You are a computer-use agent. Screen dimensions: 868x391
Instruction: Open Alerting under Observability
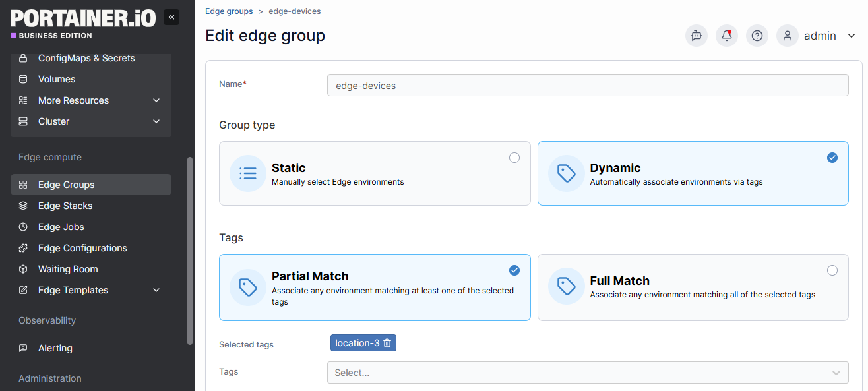point(55,348)
